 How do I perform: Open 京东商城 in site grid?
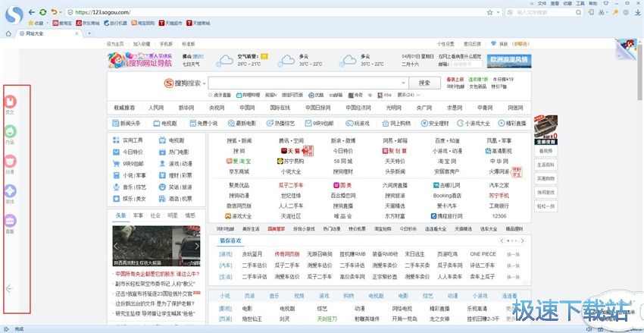click(239, 171)
